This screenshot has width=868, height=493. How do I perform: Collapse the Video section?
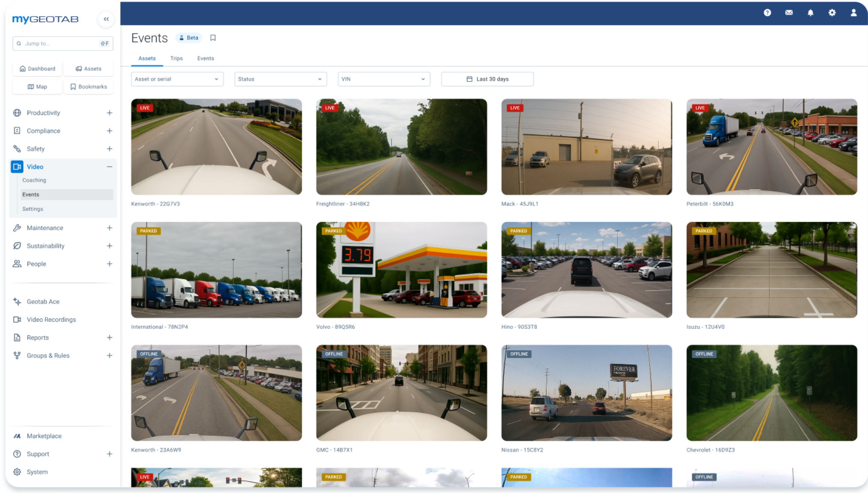click(x=109, y=167)
